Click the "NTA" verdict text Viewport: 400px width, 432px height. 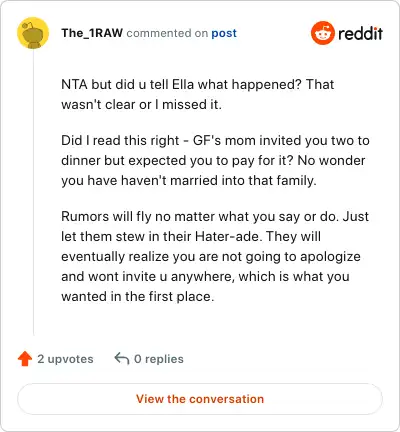[74, 84]
